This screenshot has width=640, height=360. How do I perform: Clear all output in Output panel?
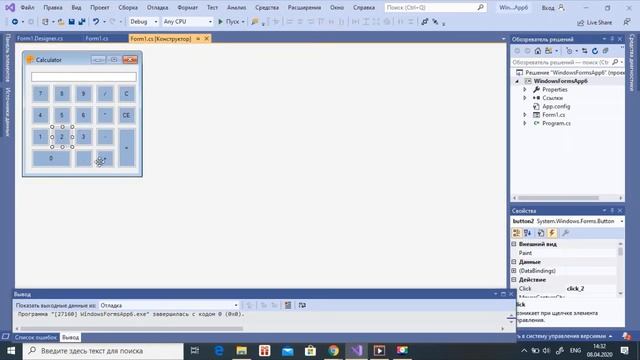click(x=288, y=305)
